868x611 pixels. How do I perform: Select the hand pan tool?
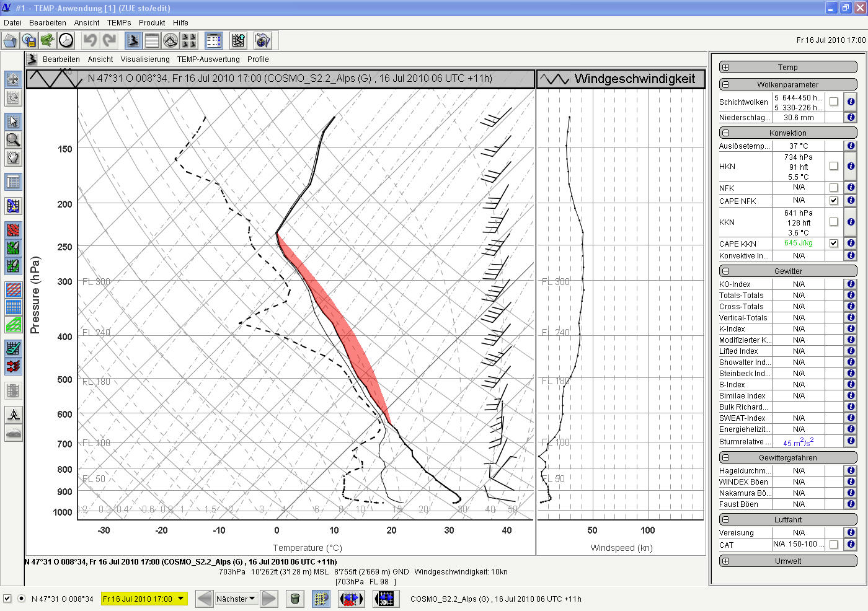(13, 157)
